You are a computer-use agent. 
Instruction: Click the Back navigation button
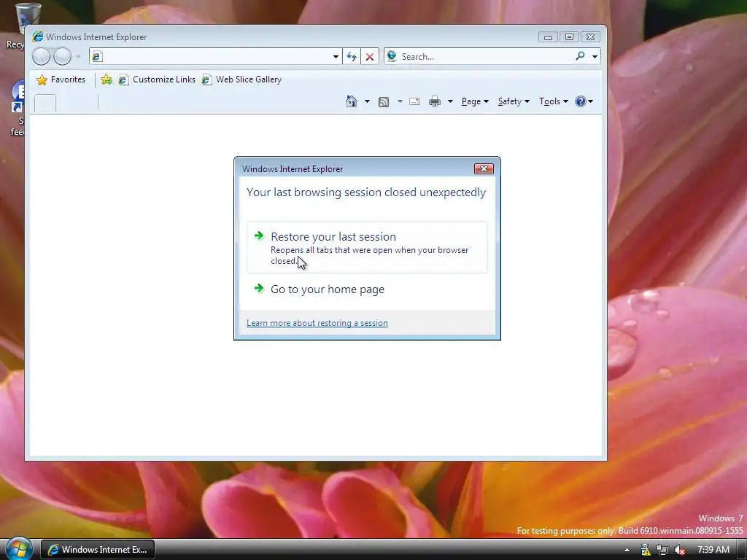(41, 57)
